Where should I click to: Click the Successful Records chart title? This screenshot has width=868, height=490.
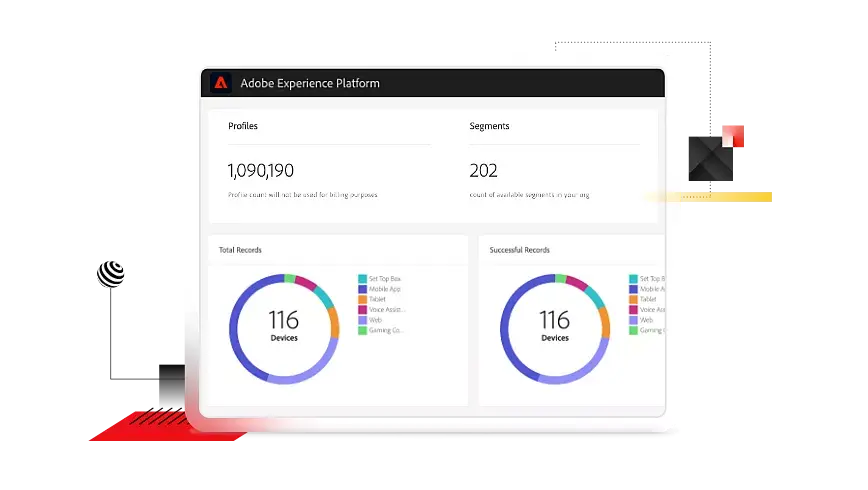[x=519, y=250]
